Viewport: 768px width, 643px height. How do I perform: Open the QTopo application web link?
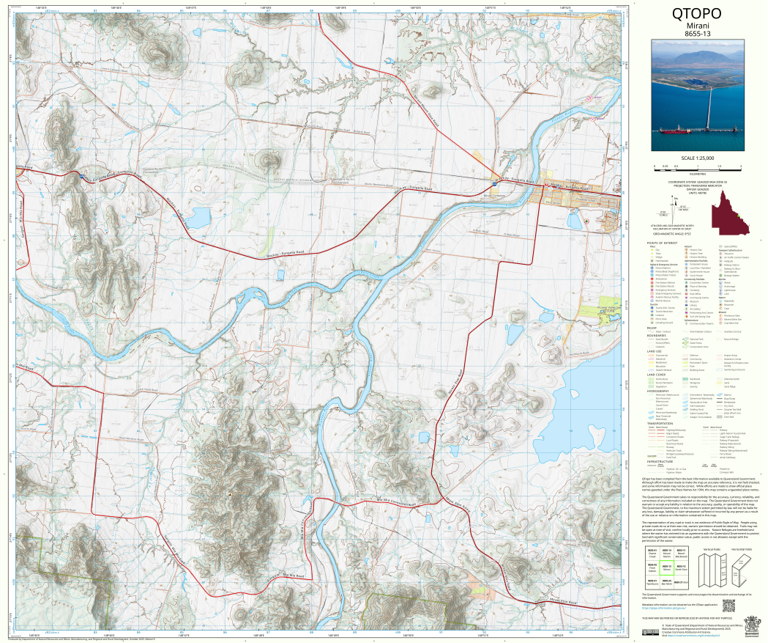pyautogui.click(x=662, y=609)
